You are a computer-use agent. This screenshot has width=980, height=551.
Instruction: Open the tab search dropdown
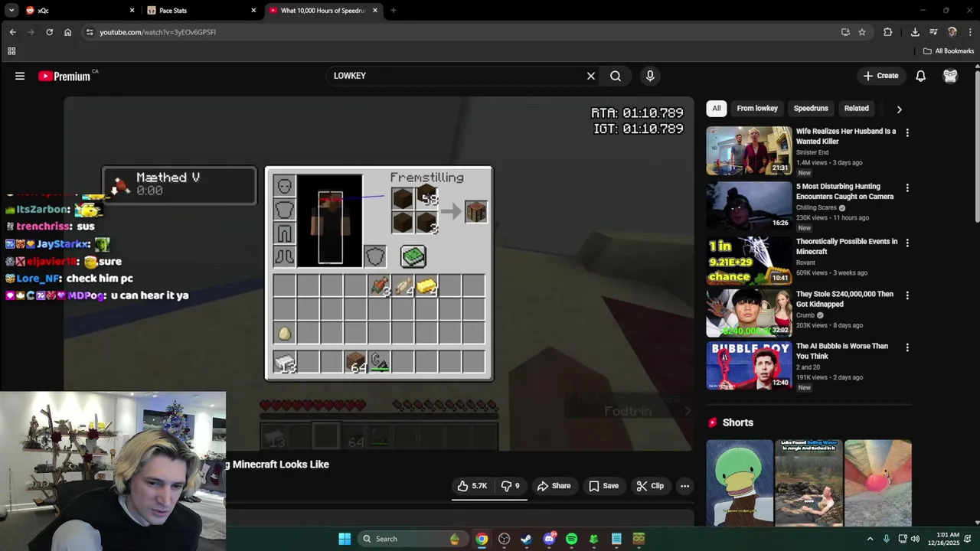click(x=11, y=11)
